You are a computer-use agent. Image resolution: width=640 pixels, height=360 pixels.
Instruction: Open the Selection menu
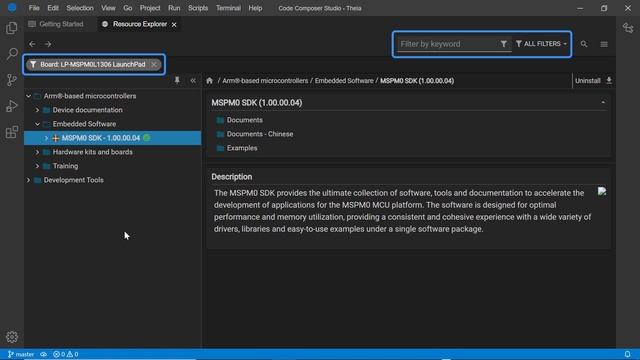coord(80,8)
